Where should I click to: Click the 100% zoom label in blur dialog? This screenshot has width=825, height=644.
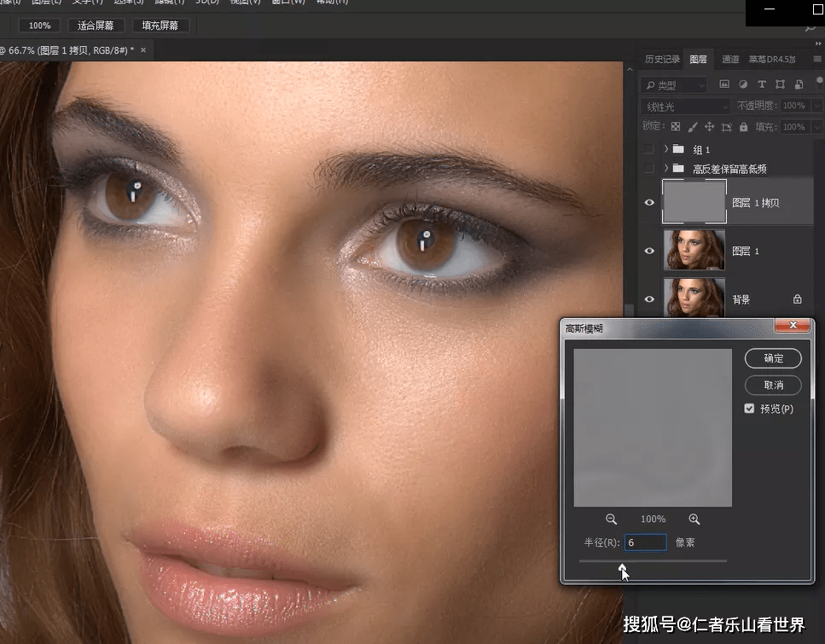(x=653, y=519)
